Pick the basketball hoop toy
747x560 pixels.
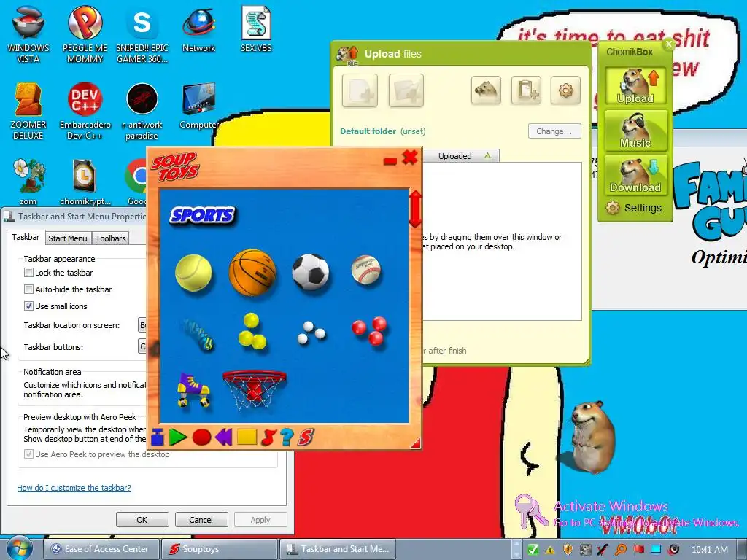pos(255,389)
